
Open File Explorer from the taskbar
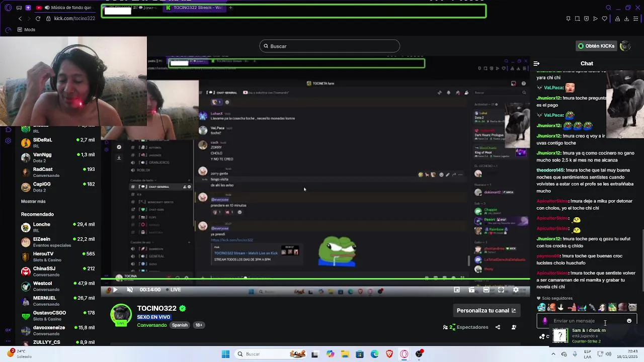click(345, 354)
